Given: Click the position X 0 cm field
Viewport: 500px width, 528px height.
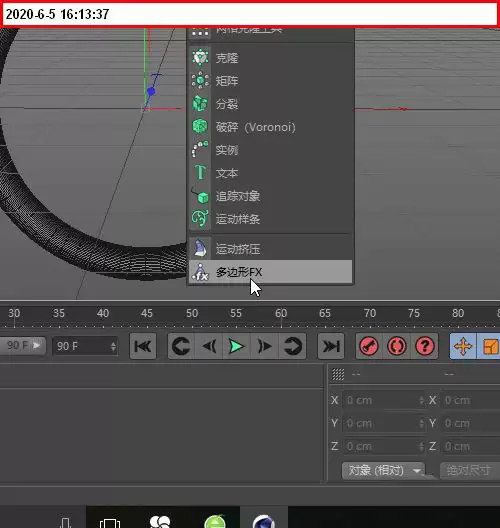Looking at the screenshot, I should click(x=384, y=400).
